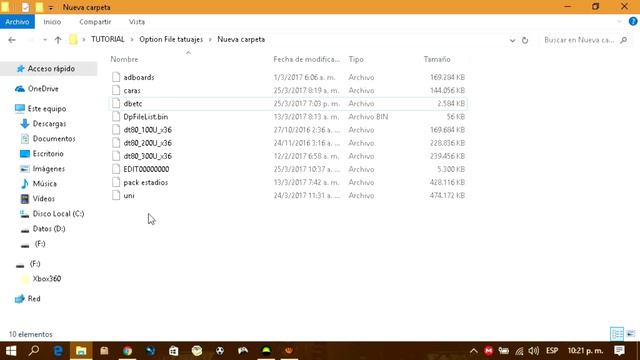Click Nueva carpeta breadcrumb segment
640x360 pixels.
(241, 40)
